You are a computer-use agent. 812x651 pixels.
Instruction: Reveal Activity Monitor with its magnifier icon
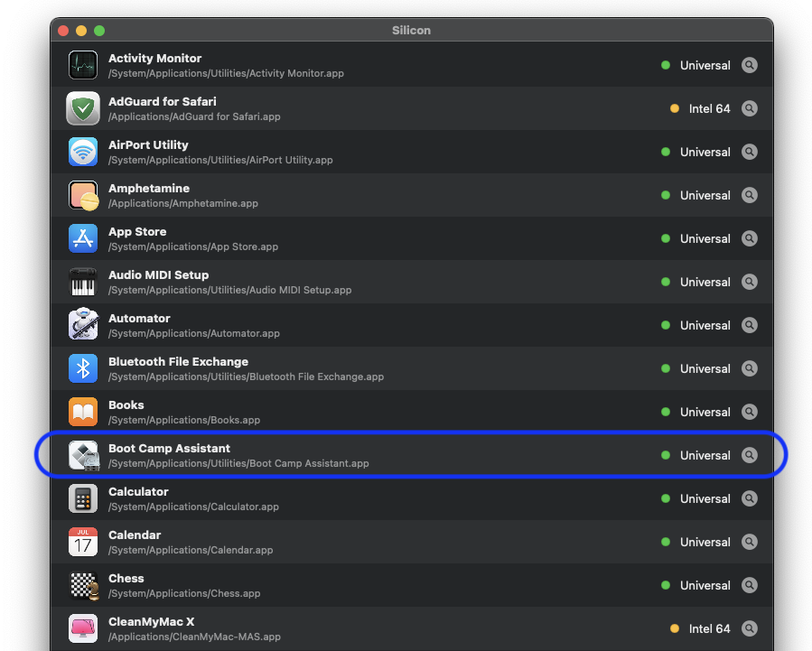click(x=750, y=65)
